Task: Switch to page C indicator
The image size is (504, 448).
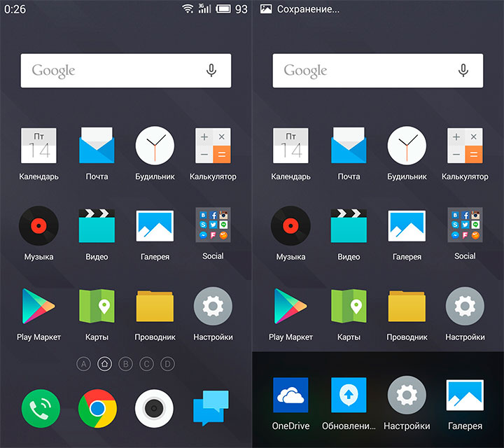Action: (146, 364)
